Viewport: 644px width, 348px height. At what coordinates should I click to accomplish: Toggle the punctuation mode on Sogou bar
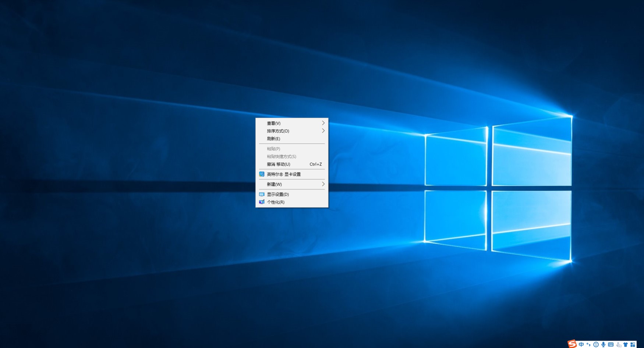click(588, 345)
